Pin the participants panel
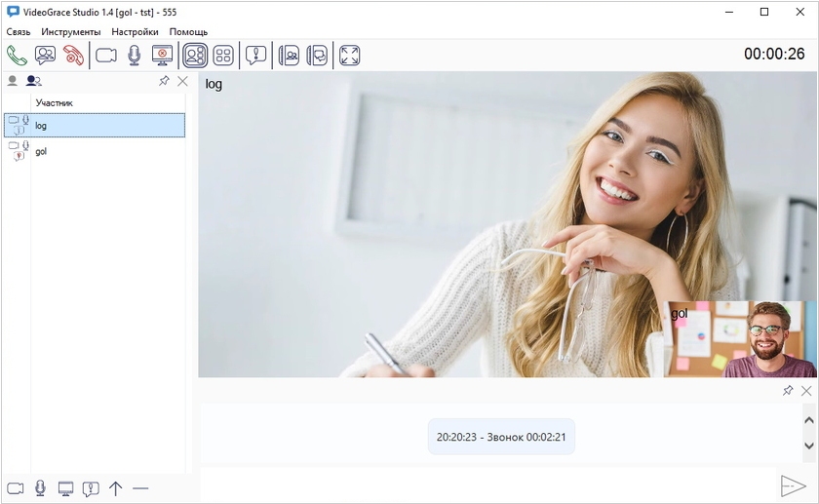 point(164,81)
